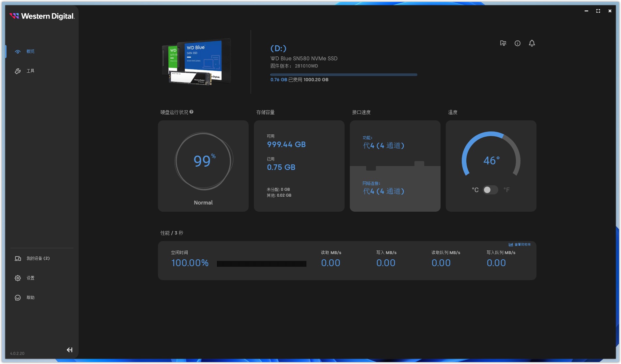The height and width of the screenshot is (364, 621).
Task: Click the 查看购物车 chart link
Action: tap(520, 244)
